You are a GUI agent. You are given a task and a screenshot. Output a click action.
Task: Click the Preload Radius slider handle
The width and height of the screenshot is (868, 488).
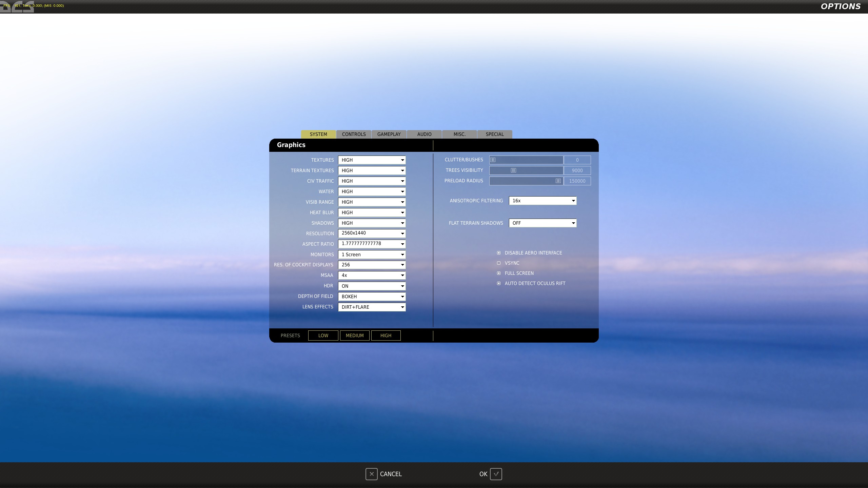click(558, 181)
